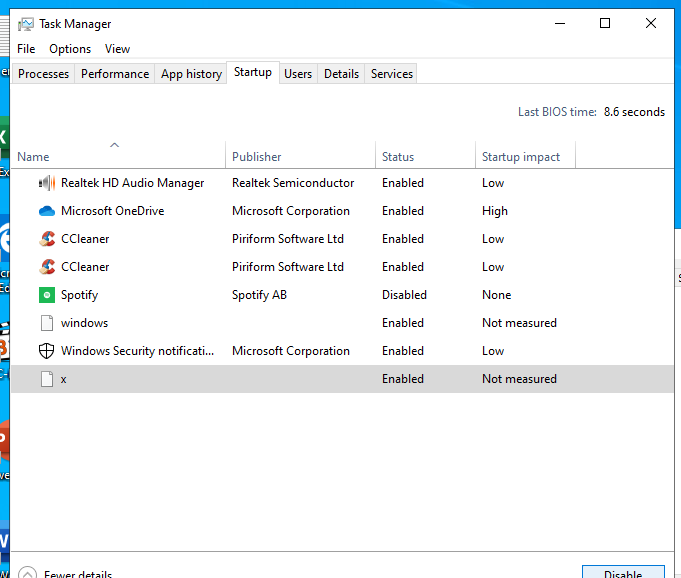Click the Microsoft OneDrive cloud icon

pyautogui.click(x=47, y=211)
